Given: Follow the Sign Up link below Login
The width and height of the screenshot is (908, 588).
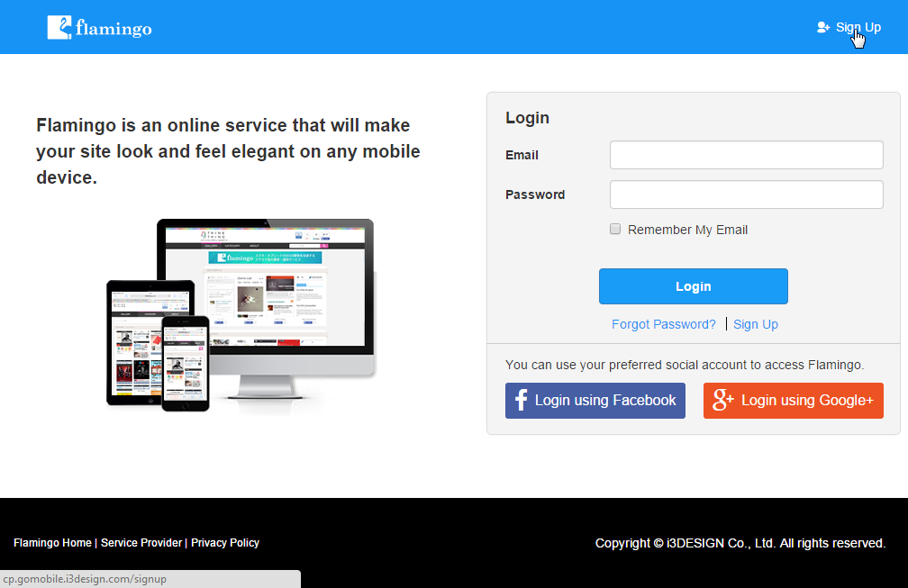Looking at the screenshot, I should point(755,324).
